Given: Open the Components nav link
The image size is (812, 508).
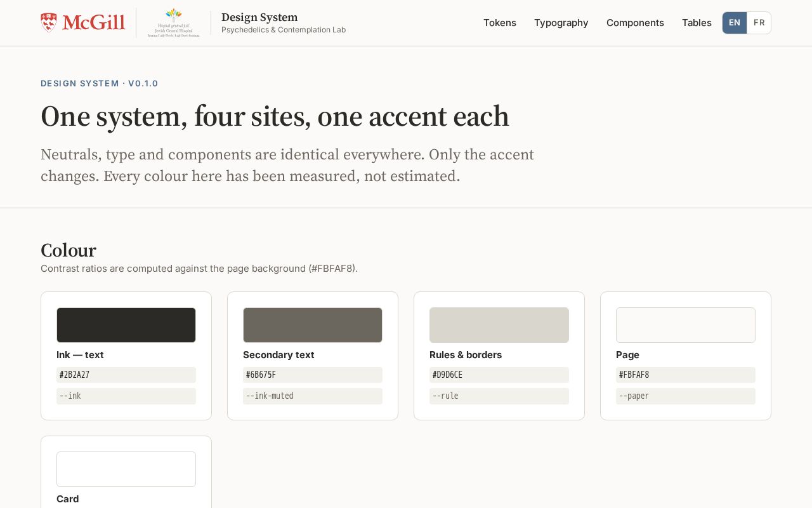Looking at the screenshot, I should 635,23.
